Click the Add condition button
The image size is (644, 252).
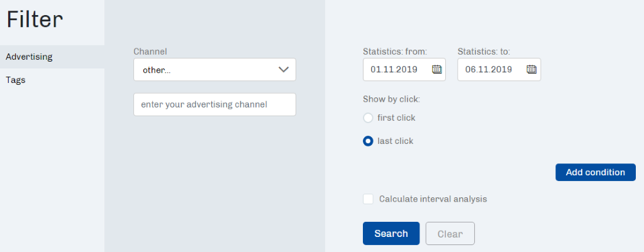pyautogui.click(x=596, y=172)
